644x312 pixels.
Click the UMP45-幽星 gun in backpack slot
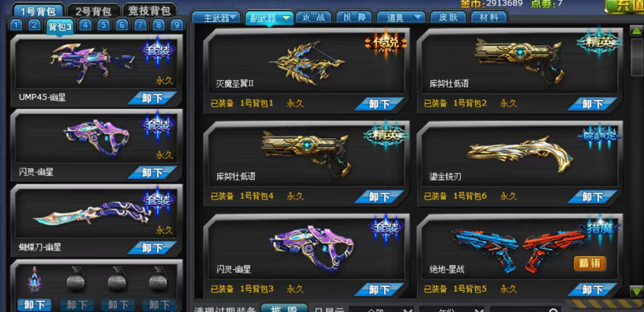(93, 63)
